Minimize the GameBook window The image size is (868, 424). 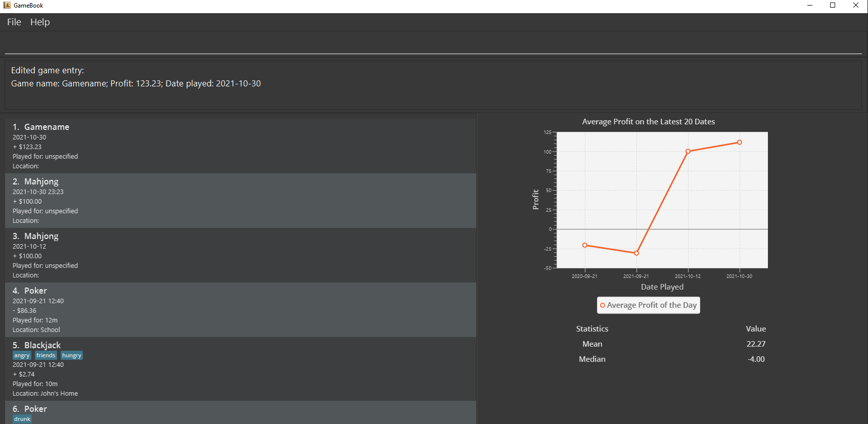pos(810,6)
